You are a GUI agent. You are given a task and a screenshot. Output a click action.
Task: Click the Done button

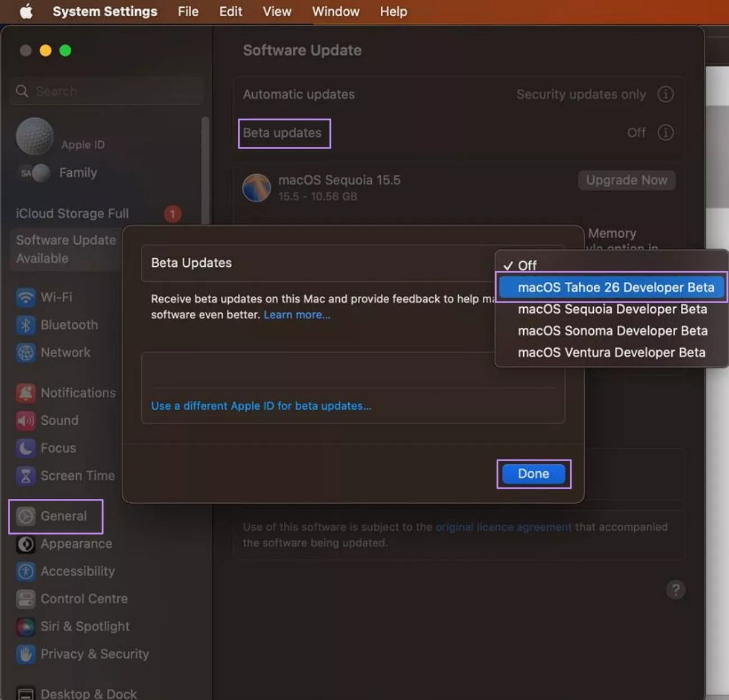[533, 474]
